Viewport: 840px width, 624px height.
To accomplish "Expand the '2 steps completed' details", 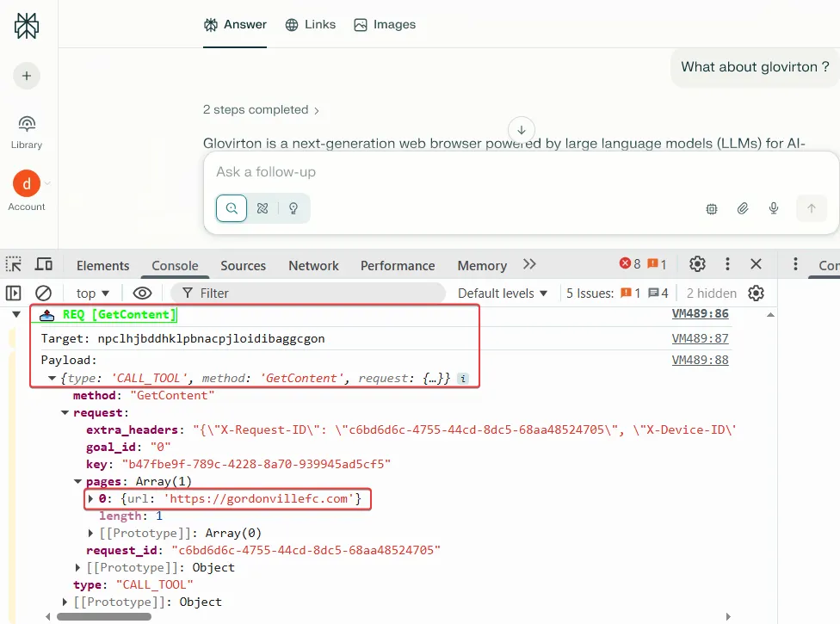I will [262, 109].
